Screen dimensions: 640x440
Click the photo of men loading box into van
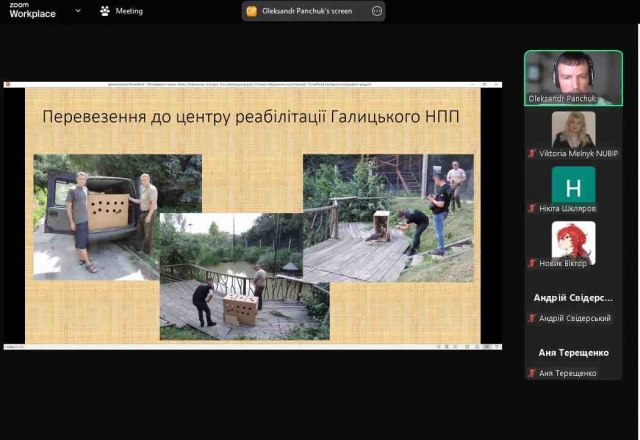(117, 216)
